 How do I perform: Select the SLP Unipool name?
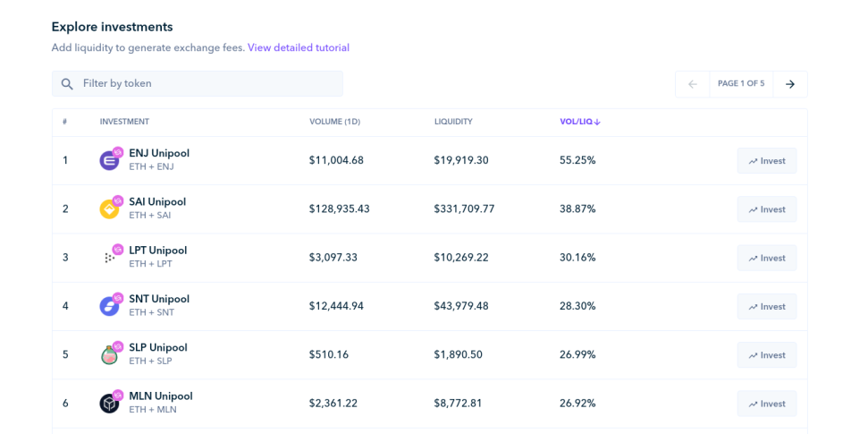(x=157, y=347)
